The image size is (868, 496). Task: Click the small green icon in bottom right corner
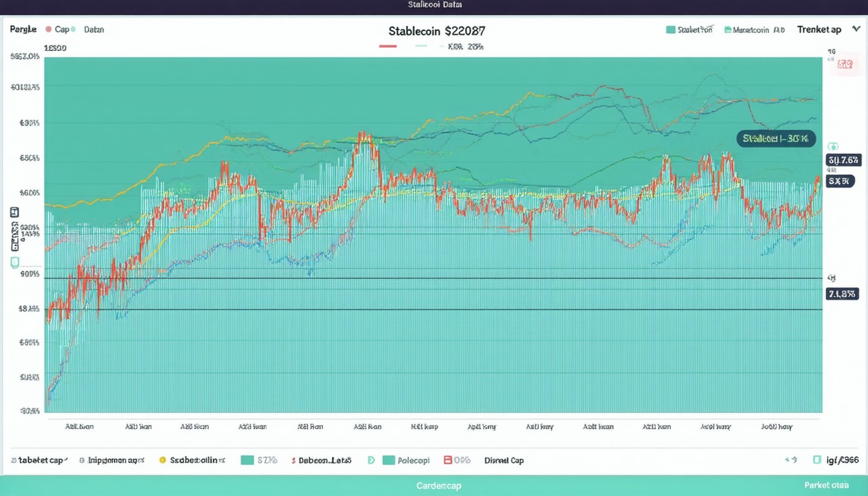coord(817,460)
